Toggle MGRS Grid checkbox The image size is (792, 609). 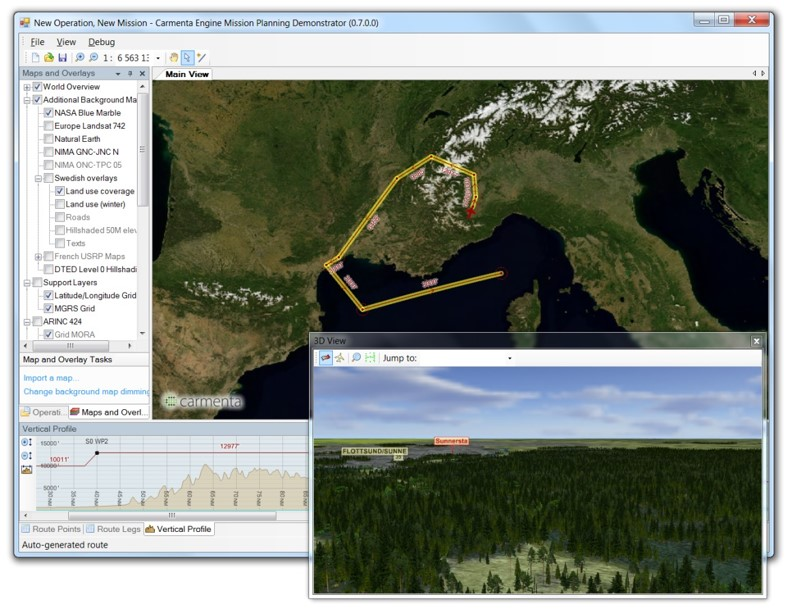pyautogui.click(x=48, y=309)
